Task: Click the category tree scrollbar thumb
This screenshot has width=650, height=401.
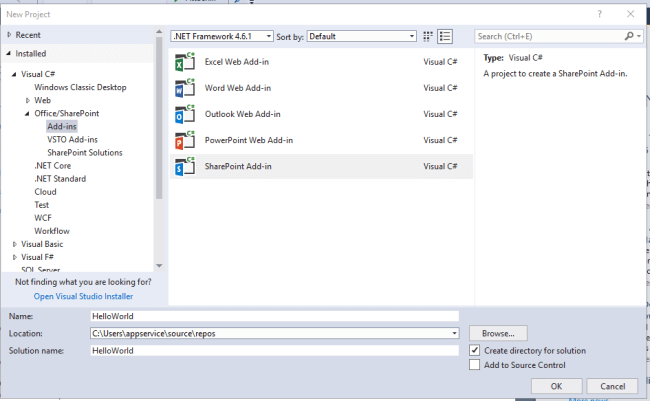Action: pyautogui.click(x=159, y=118)
